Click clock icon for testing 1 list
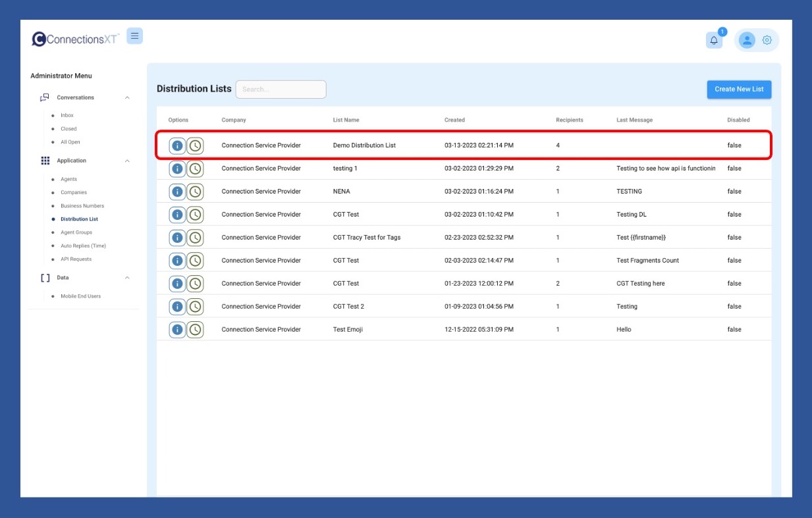 [x=195, y=168]
